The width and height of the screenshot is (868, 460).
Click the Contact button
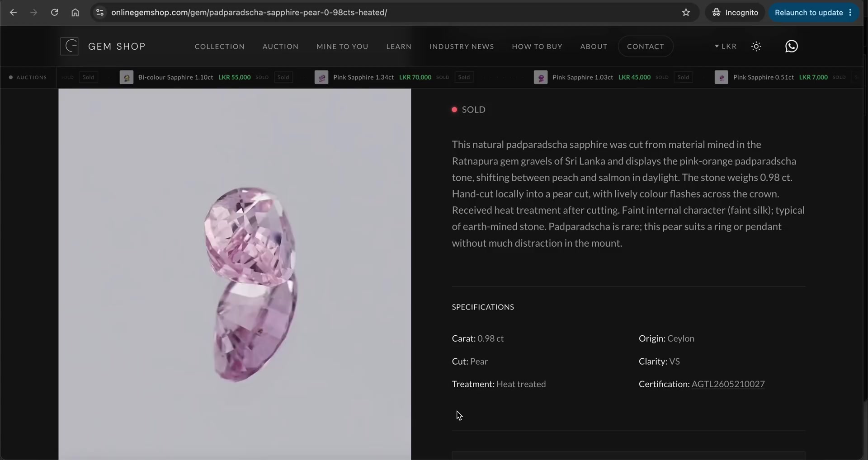click(x=645, y=46)
